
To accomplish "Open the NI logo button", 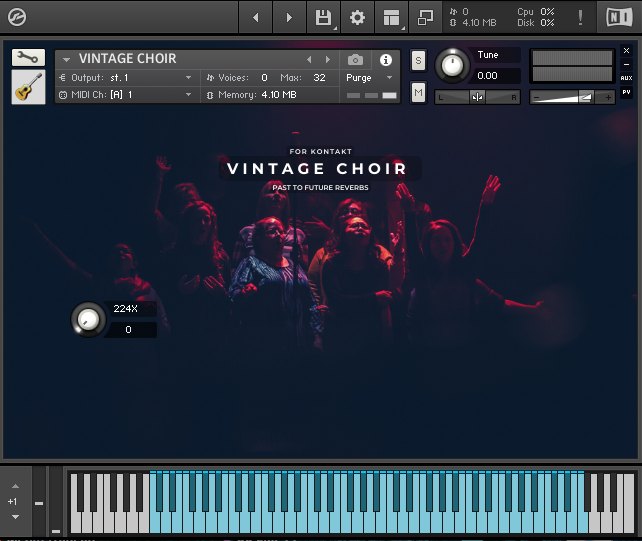I will click(x=619, y=18).
